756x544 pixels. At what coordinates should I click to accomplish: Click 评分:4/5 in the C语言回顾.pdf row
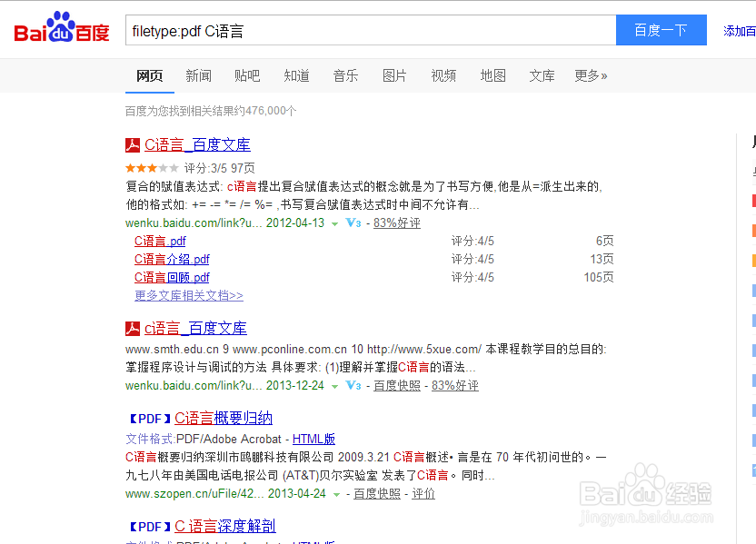(472, 278)
